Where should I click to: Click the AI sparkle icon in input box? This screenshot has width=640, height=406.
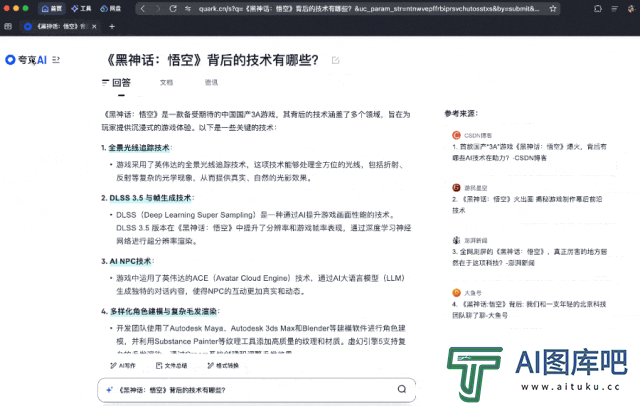(x=109, y=390)
